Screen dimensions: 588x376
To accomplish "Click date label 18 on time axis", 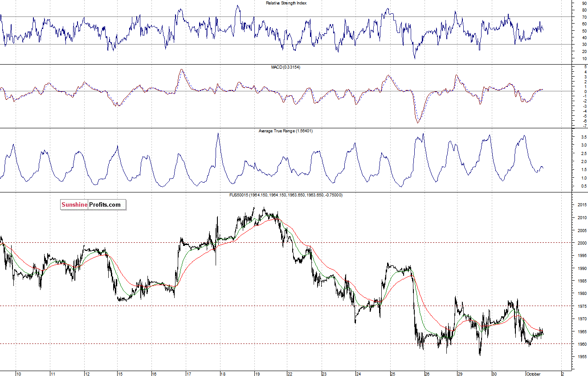I will point(223,374).
